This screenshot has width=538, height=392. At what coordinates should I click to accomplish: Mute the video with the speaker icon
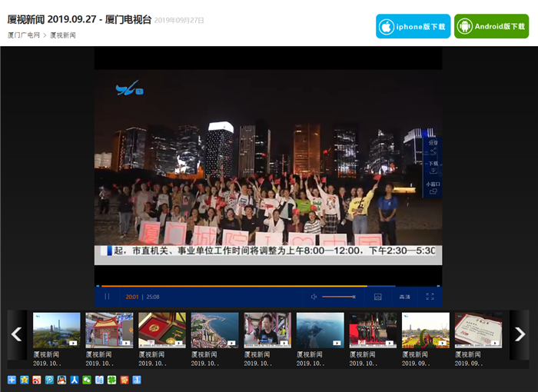pos(314,297)
